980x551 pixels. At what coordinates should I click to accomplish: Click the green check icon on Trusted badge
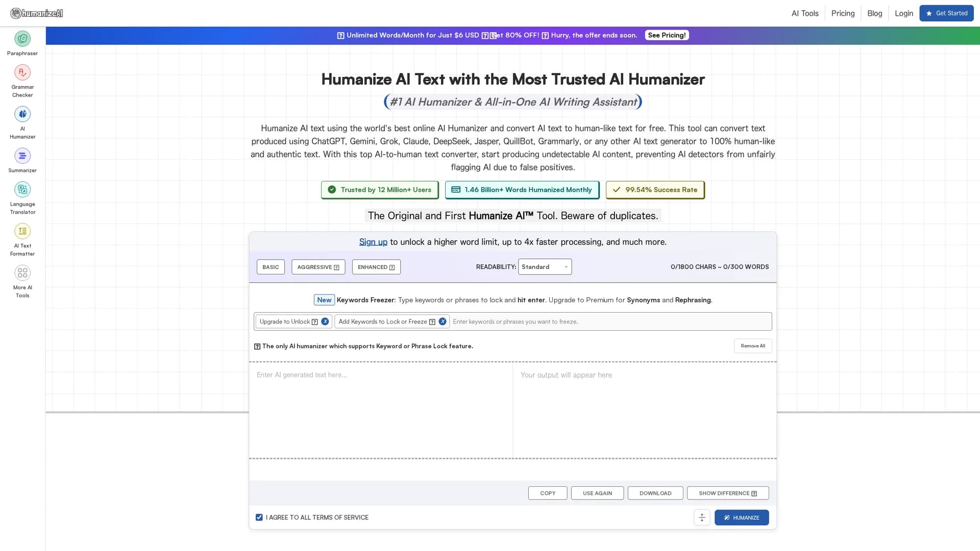pos(332,190)
